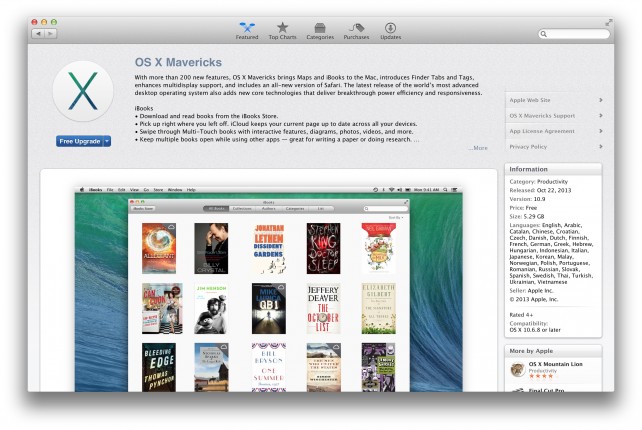The width and height of the screenshot is (642, 430).
Task: Open the Categories tab
Action: coord(320,31)
